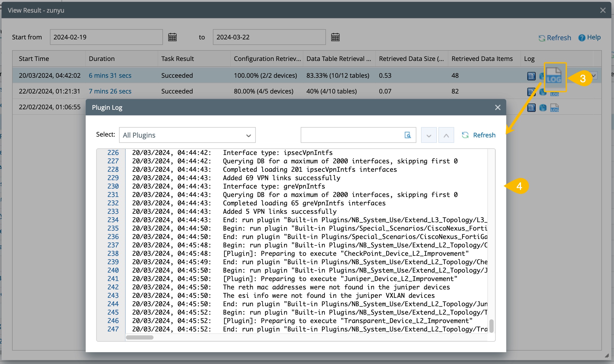Open the end date calendar picker
The width and height of the screenshot is (614, 364).
(x=335, y=37)
